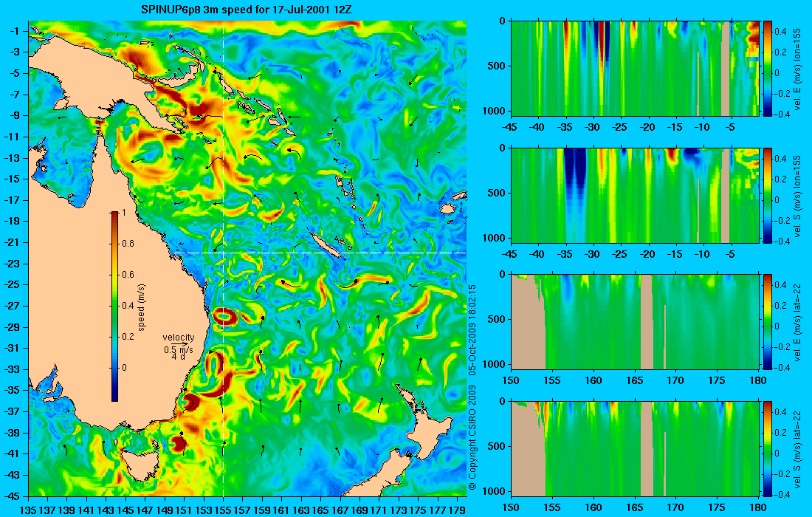The height and width of the screenshot is (517, 812).
Task: Click depth tick "500" of the vel. E lon=155 panel
Action: [498, 66]
